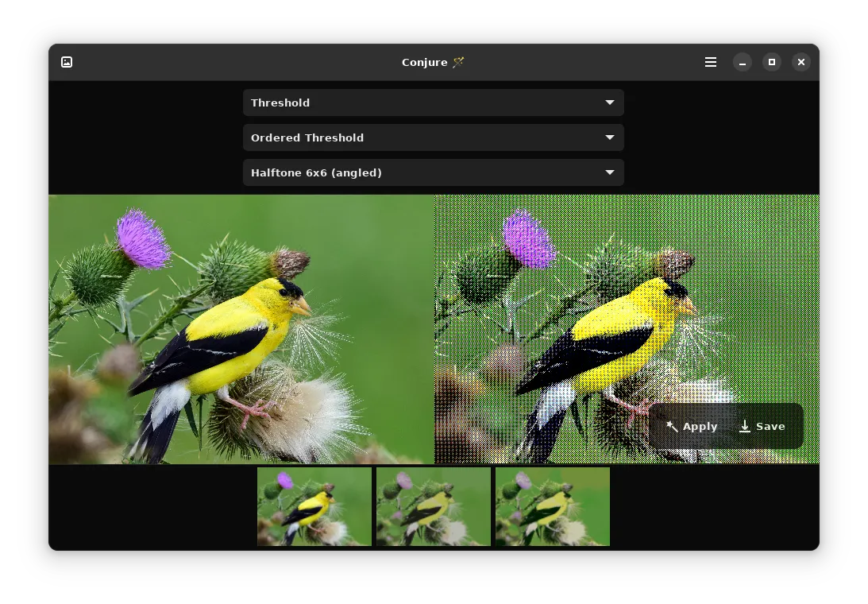Click the magic wand icon beside Apply
Image resolution: width=868 pixels, height=604 pixels.
tap(672, 426)
